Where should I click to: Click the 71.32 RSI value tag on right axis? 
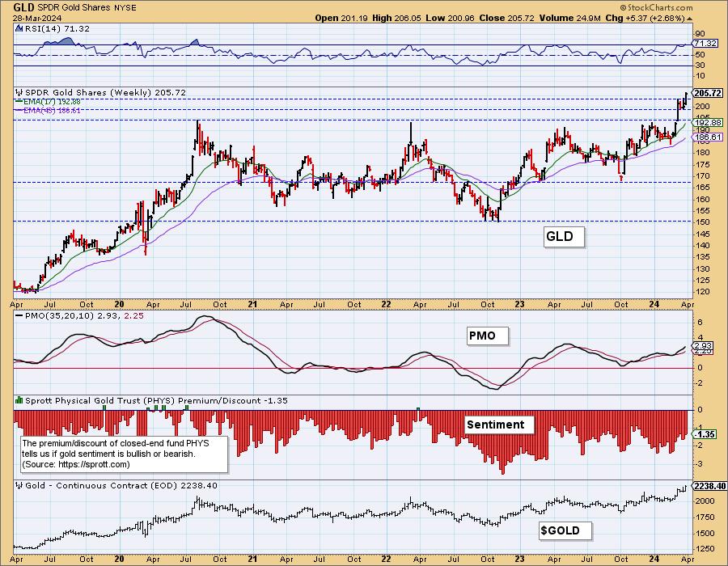(705, 43)
